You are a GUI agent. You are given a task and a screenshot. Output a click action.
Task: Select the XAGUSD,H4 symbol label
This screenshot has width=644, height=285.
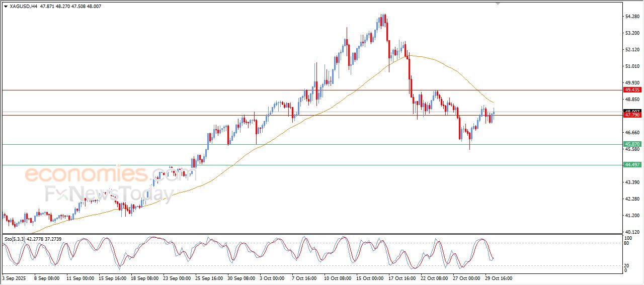click(x=23, y=6)
